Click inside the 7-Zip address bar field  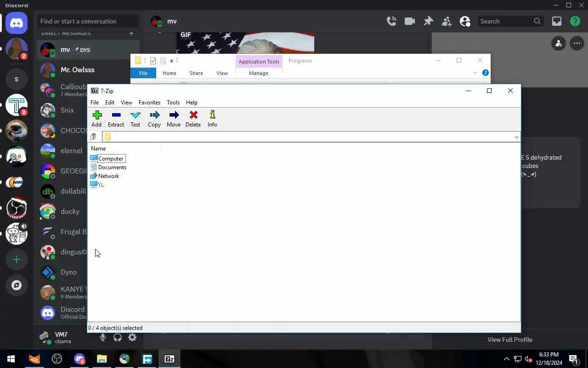308,137
